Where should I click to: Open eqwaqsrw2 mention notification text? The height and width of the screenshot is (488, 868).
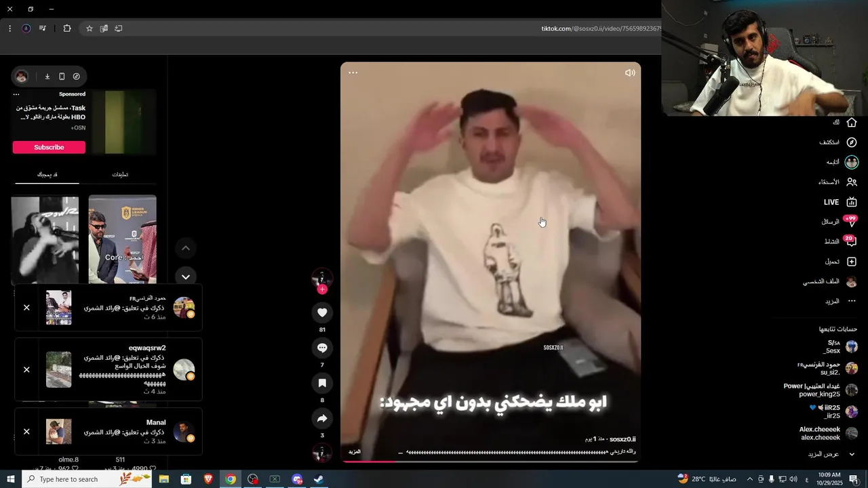pyautogui.click(x=122, y=370)
